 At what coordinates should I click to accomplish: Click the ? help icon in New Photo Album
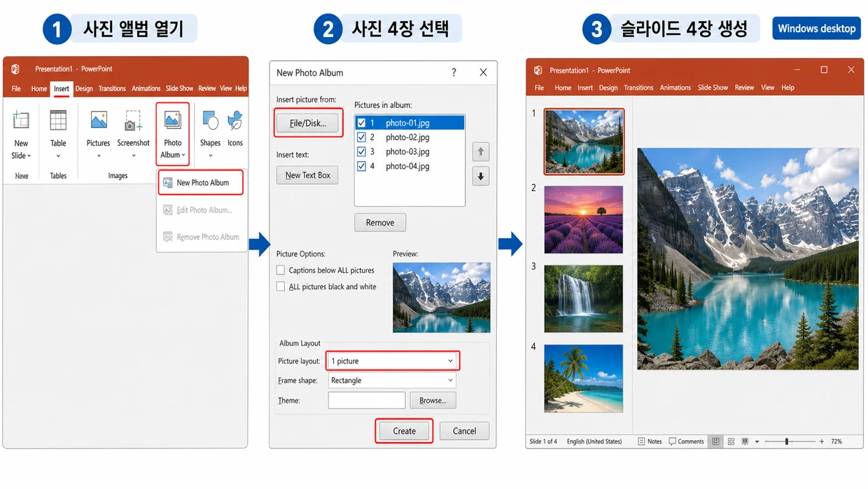pyautogui.click(x=454, y=72)
